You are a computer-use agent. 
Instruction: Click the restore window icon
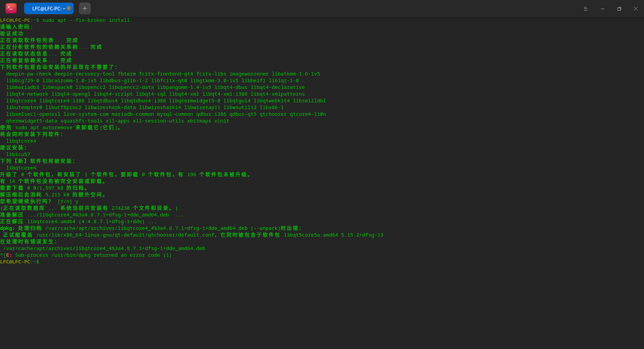pos(620,8)
